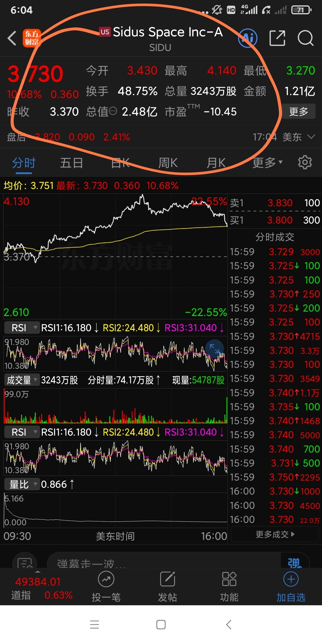Image resolution: width=322 pixels, height=644 pixels.
Task: Tap the 量比 curve chart panel
Action: click(x=115, y=510)
